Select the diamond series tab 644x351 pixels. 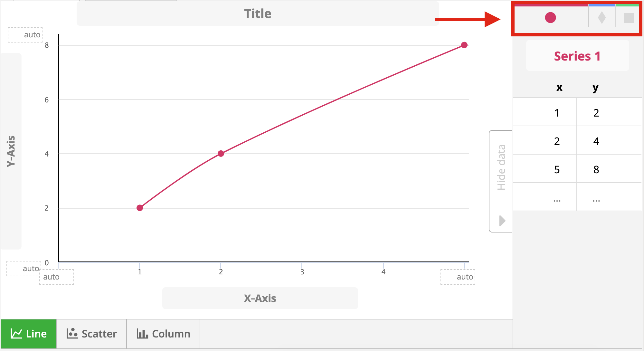coord(602,18)
